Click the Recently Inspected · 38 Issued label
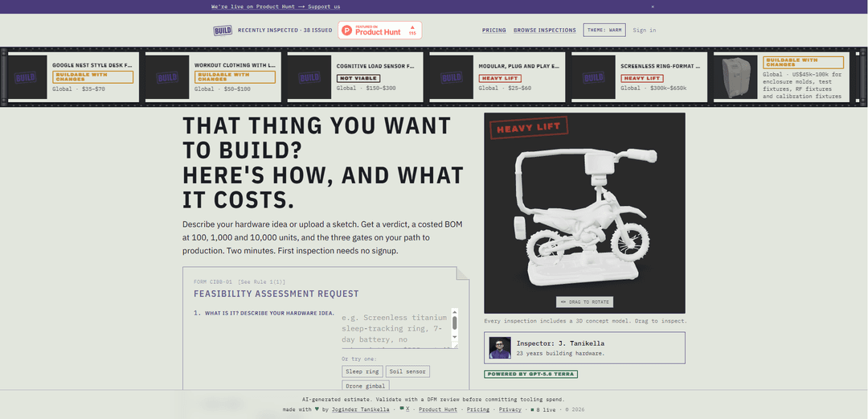Image resolution: width=868 pixels, height=419 pixels. (285, 31)
